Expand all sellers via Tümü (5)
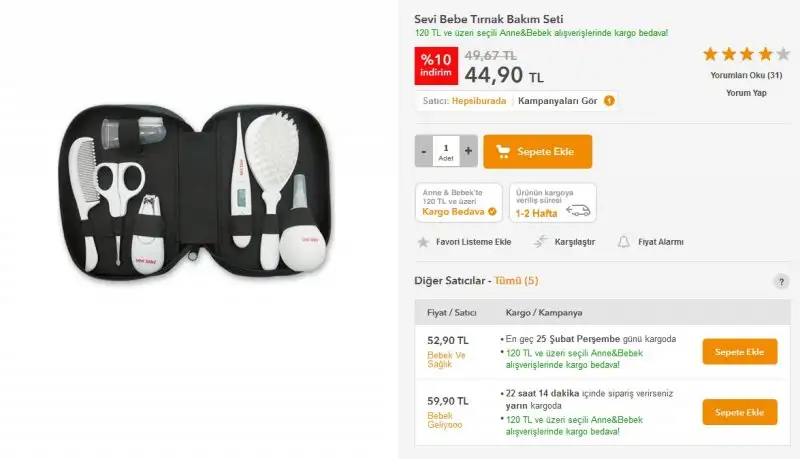The width and height of the screenshot is (800, 459). pos(516,280)
